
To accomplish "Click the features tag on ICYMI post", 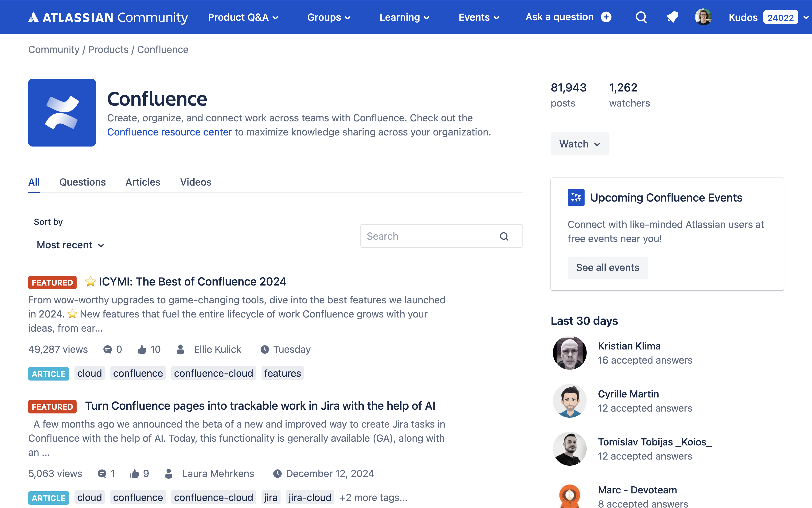I will point(282,373).
